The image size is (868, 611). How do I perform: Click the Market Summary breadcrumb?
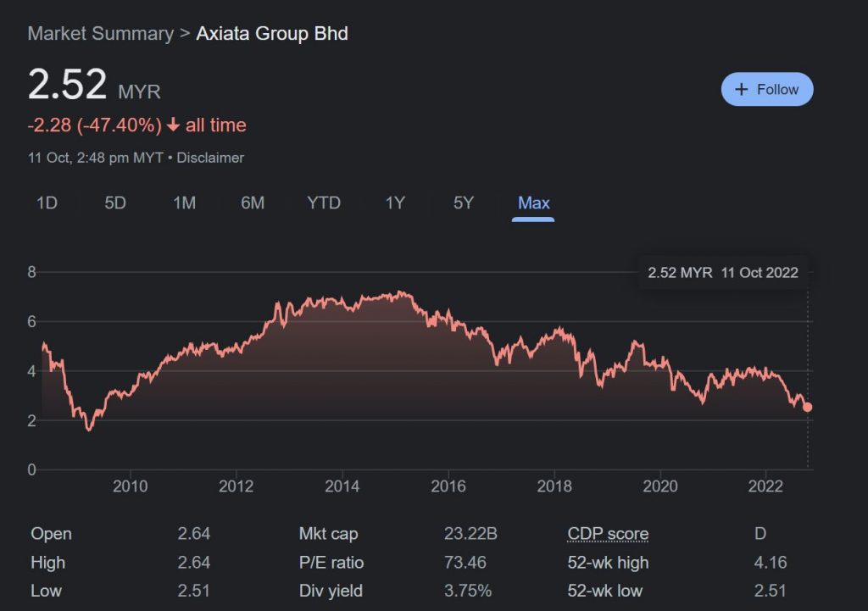coord(100,34)
